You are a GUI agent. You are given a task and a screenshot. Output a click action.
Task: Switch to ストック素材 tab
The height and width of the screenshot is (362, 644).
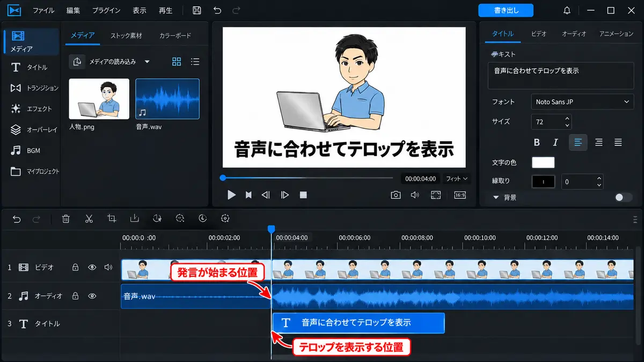[126, 36]
